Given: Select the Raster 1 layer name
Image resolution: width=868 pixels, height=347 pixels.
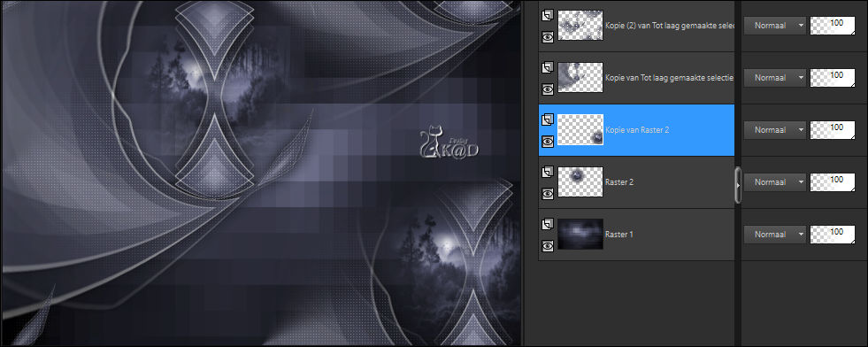Looking at the screenshot, I should [x=619, y=234].
